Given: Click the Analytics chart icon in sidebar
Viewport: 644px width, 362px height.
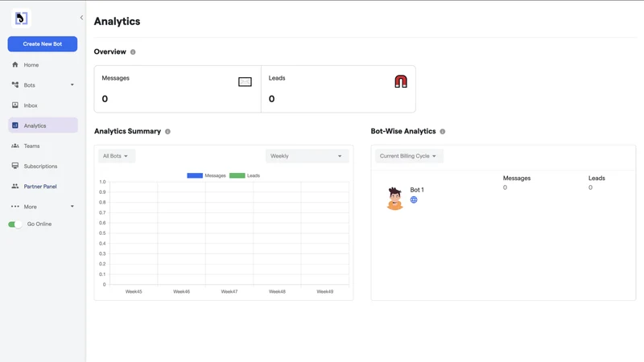Looking at the screenshot, I should [x=15, y=125].
